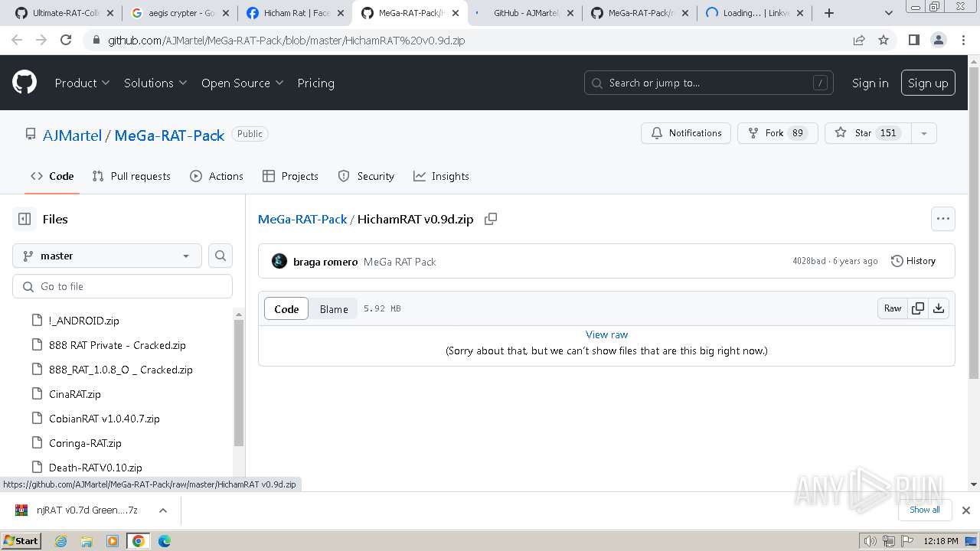Viewport: 980px width, 551px height.
Task: View the Insights tab
Action: click(441, 176)
